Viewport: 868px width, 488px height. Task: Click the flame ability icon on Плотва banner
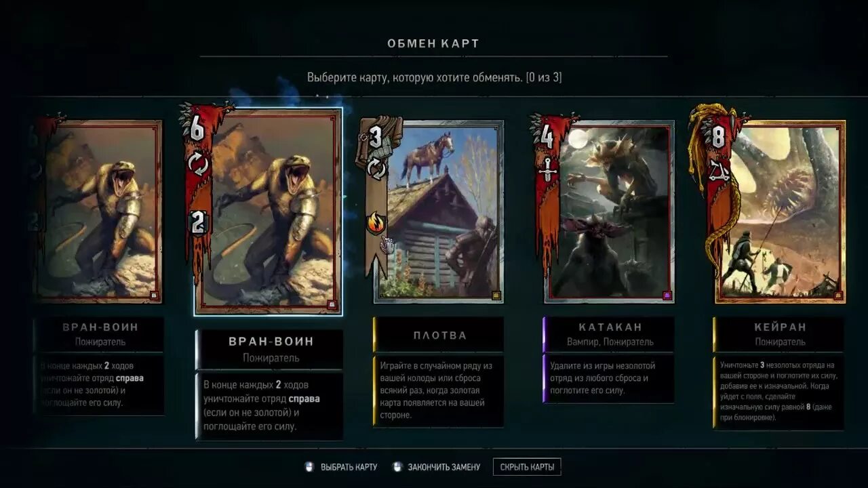tap(376, 222)
